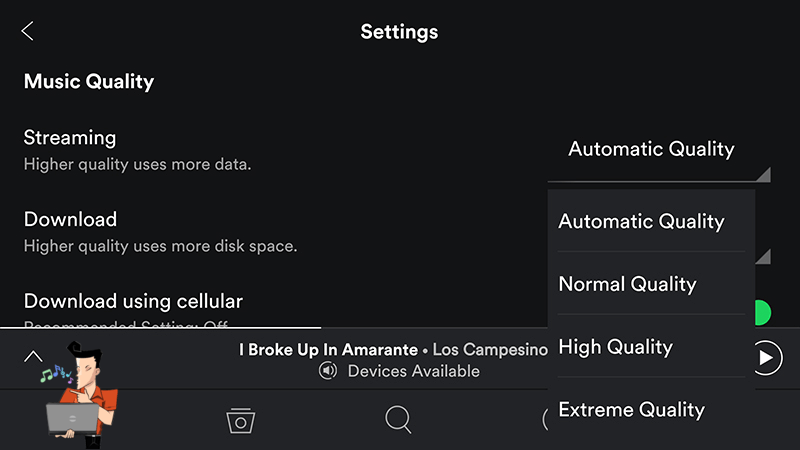Click the playback progress line above player
Image resolution: width=800 pixels, height=450 pixels.
(160, 327)
